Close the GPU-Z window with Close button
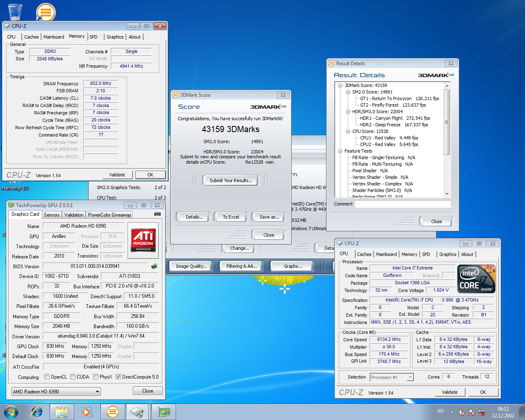The image size is (525, 420). point(148,391)
